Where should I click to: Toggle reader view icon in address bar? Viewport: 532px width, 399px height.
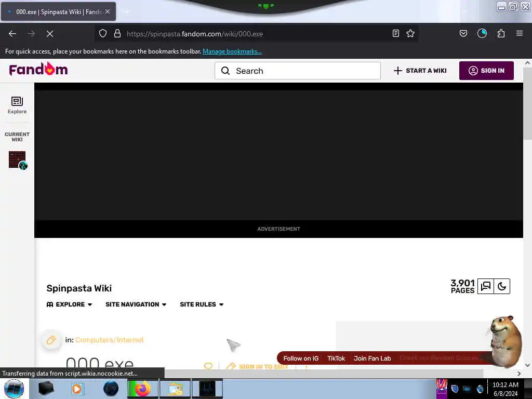coord(395,33)
